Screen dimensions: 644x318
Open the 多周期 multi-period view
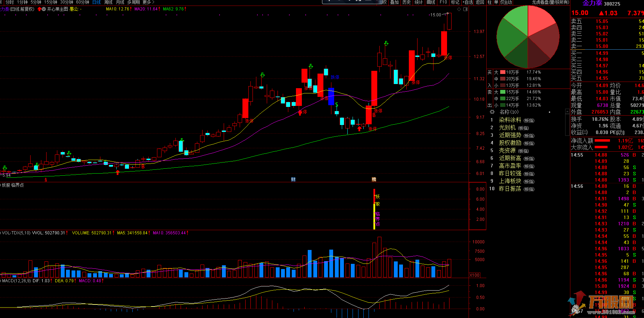(x=133, y=2)
